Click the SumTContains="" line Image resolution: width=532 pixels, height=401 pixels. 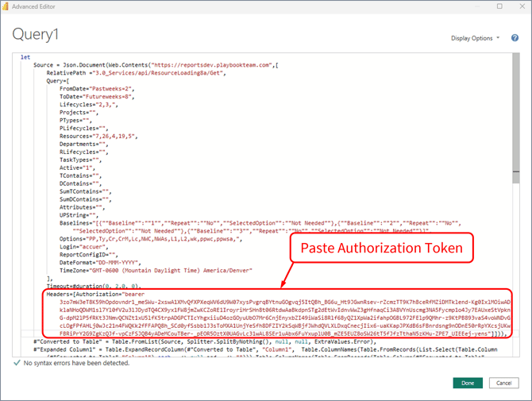[86, 191]
